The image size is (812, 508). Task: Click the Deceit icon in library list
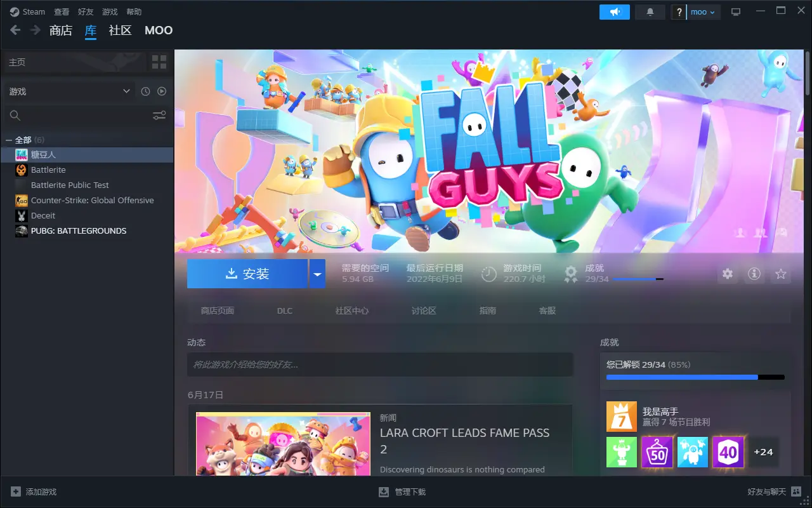[22, 215]
